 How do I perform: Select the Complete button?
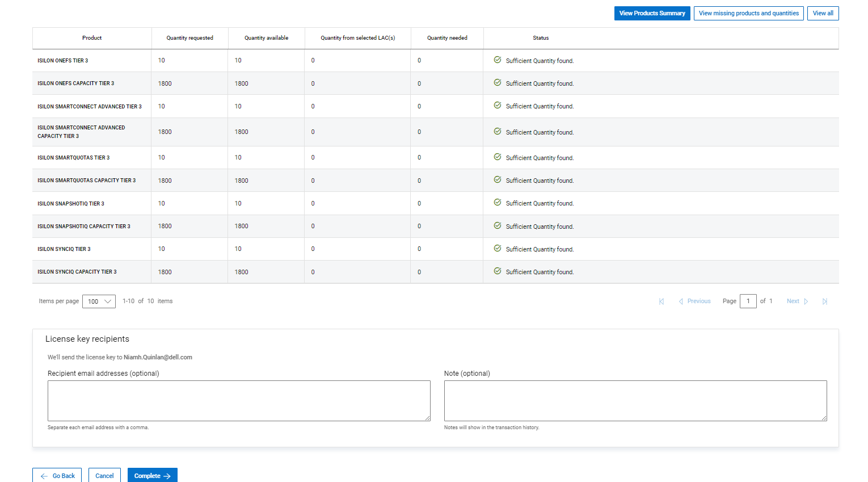click(152, 476)
